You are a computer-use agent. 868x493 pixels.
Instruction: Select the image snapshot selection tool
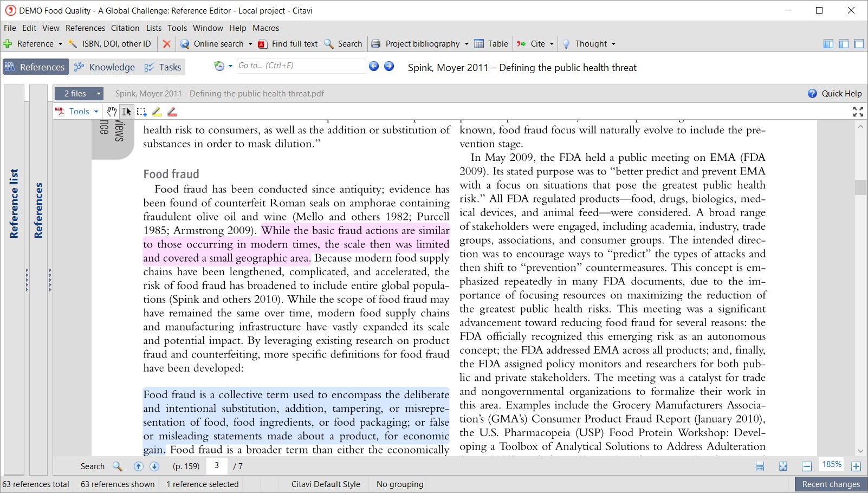(x=142, y=112)
